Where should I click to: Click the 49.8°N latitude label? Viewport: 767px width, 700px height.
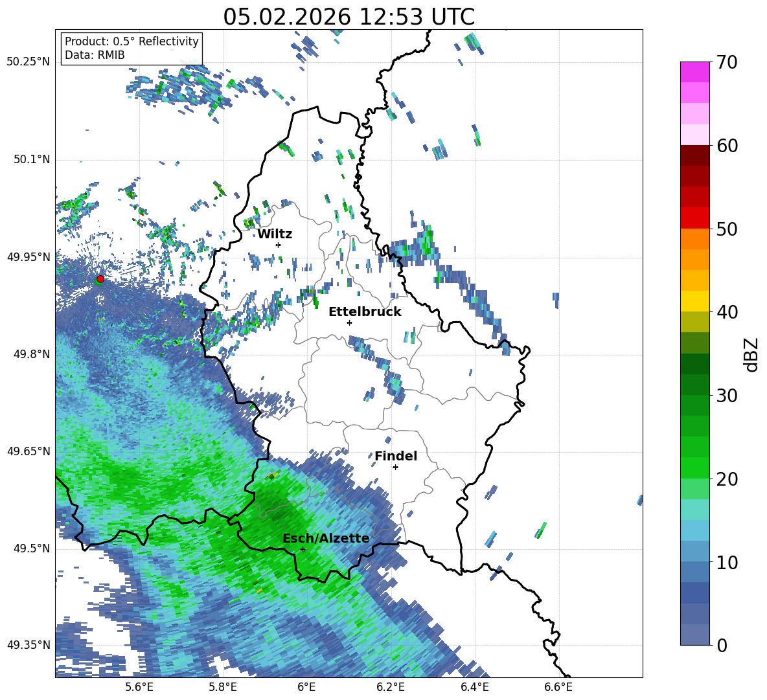click(x=31, y=354)
